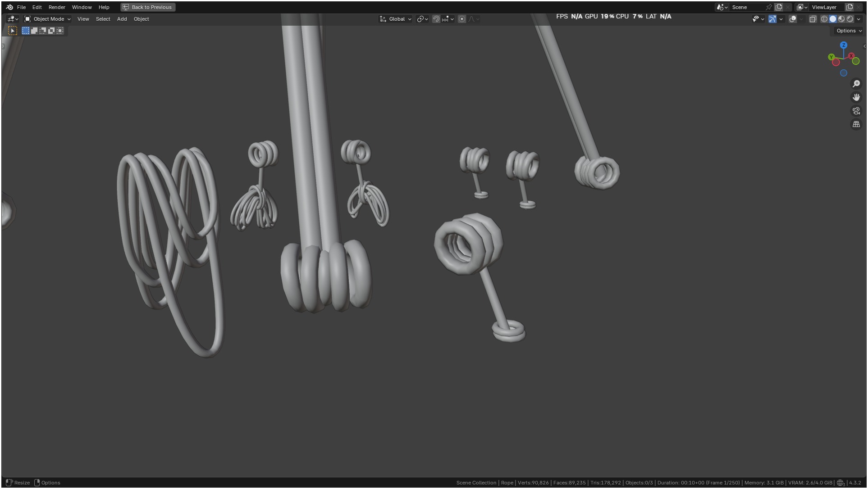This screenshot has width=868, height=489.
Task: Open the scene browse dropdown icon
Action: click(722, 7)
